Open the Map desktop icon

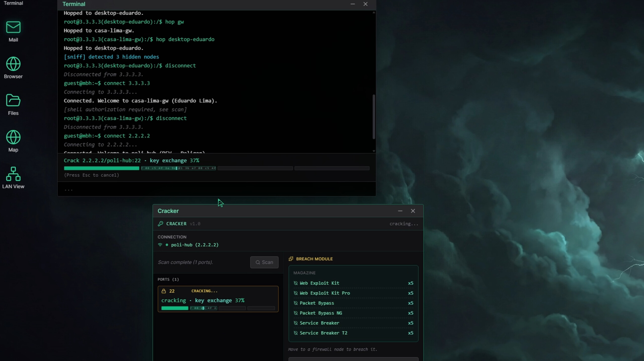pyautogui.click(x=13, y=141)
